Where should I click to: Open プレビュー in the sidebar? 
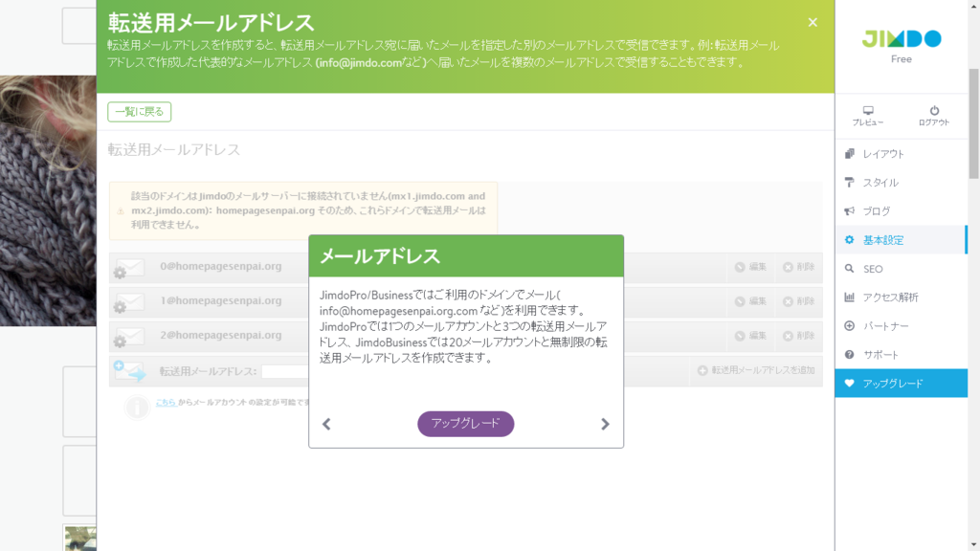868,116
